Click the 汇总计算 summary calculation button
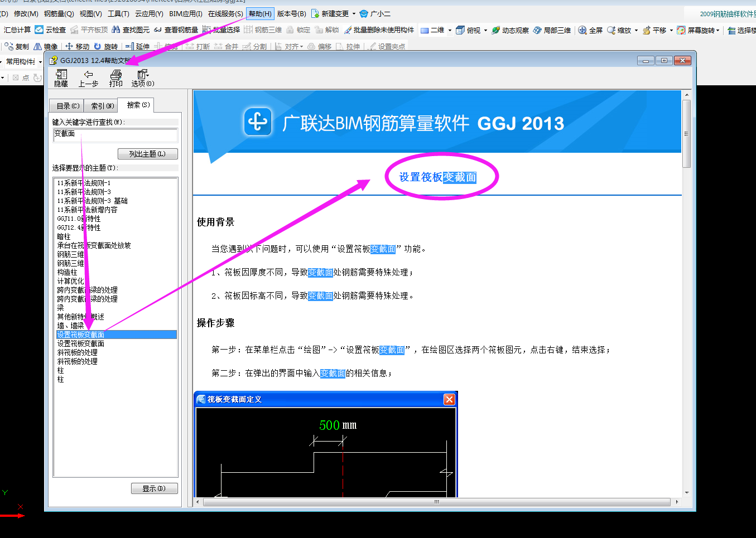 [x=17, y=30]
